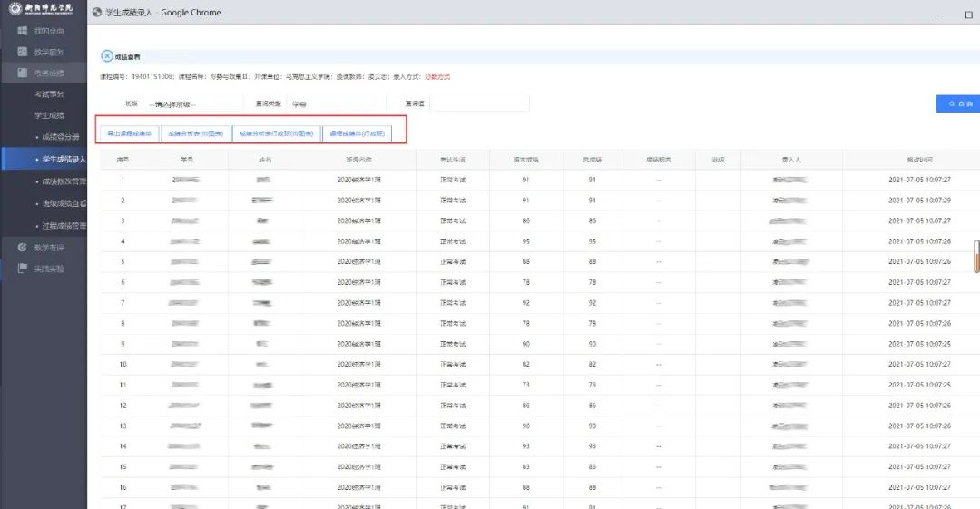The height and width of the screenshot is (509, 980).
Task: Maximize the Chrome window
Action: 967,14
